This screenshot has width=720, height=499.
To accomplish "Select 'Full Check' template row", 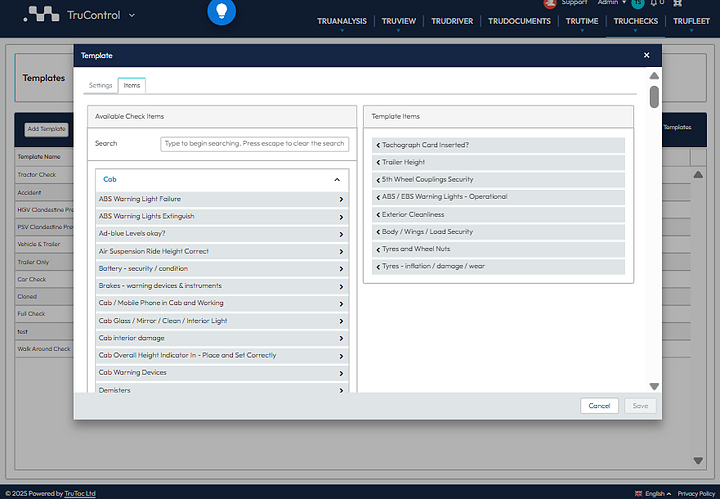I will [45, 314].
